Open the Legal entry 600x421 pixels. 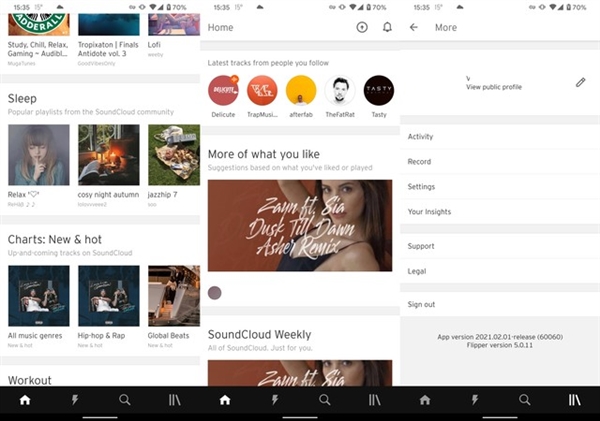pyautogui.click(x=417, y=271)
